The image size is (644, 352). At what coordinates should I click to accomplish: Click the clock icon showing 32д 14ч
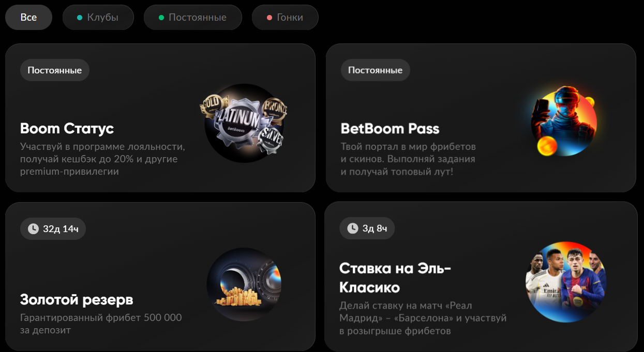(x=33, y=228)
